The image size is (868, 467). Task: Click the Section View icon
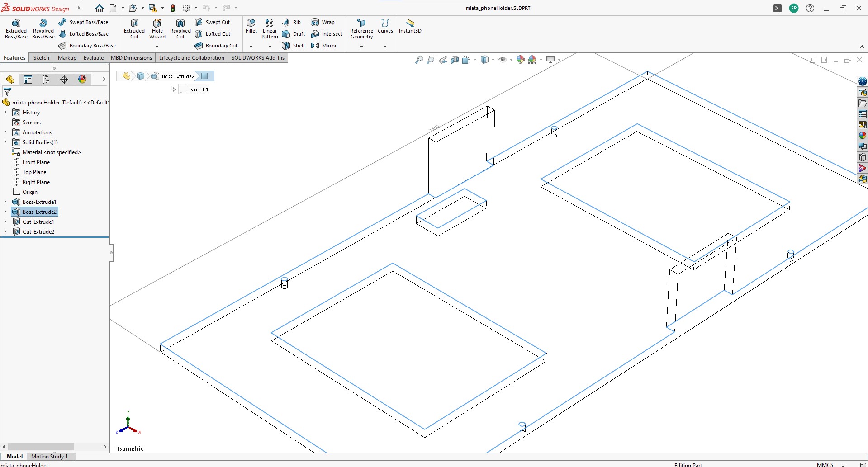pyautogui.click(x=455, y=60)
